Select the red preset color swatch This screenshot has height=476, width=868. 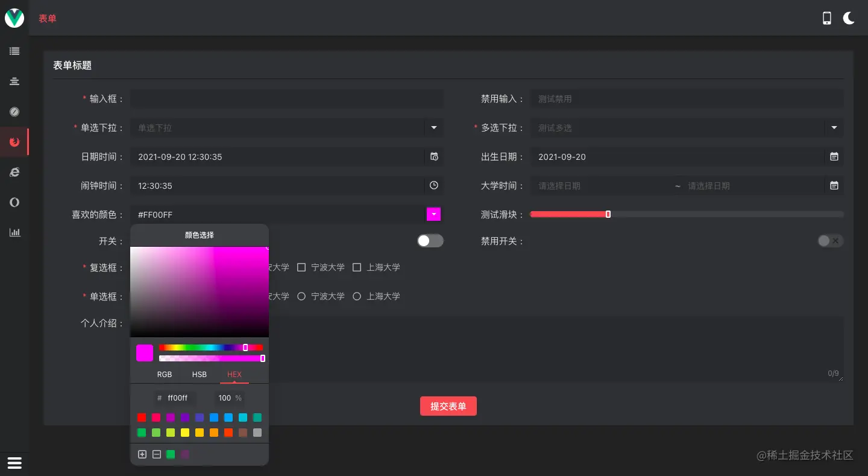pos(142,417)
